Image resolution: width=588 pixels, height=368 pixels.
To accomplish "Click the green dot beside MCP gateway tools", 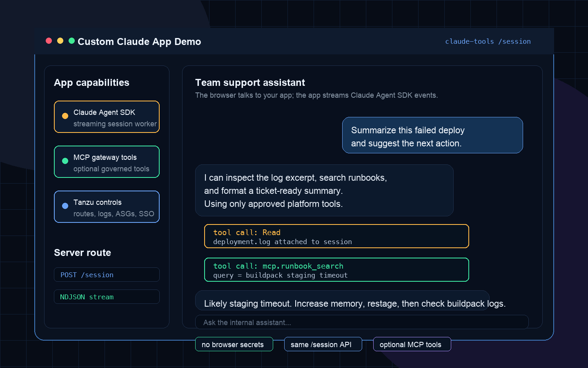I will pyautogui.click(x=65, y=161).
